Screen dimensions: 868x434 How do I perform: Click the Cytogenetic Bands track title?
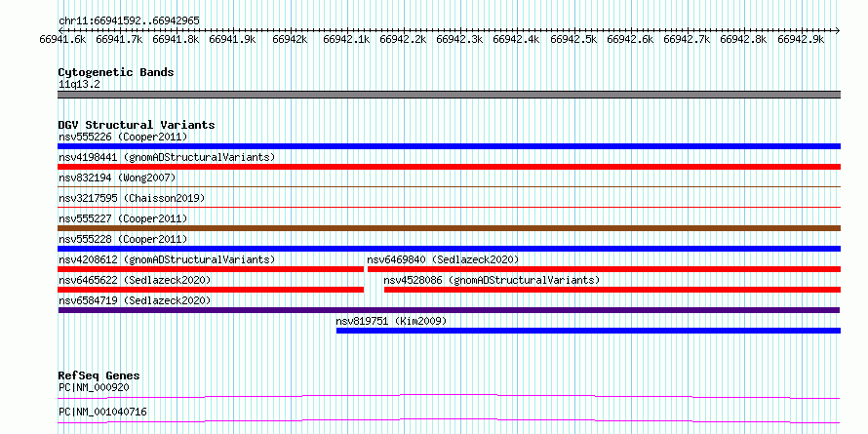point(116,72)
